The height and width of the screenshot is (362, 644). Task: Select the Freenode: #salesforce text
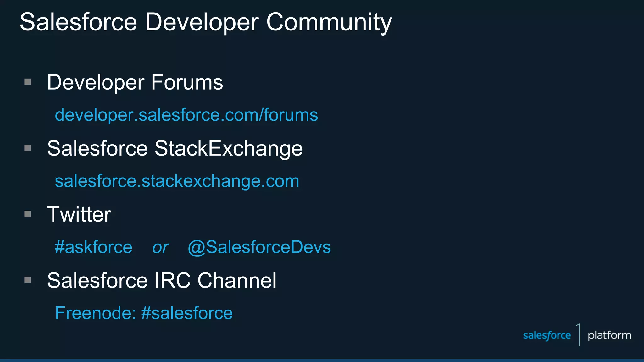(x=144, y=313)
